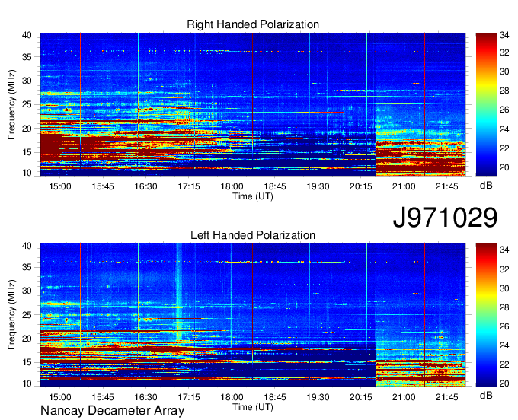This screenshot has height=420, width=518.
Task: Click 35 on the top frequency axis
Action: 27,57
